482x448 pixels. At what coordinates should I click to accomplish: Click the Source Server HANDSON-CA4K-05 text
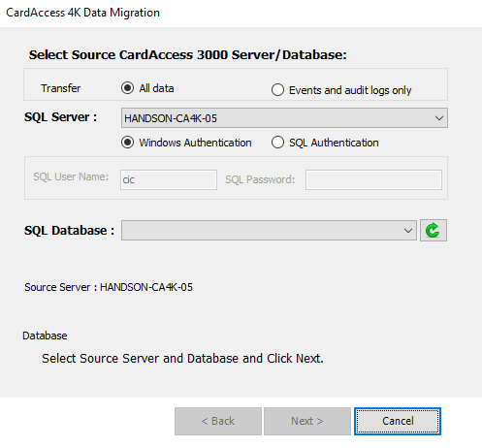click(109, 287)
